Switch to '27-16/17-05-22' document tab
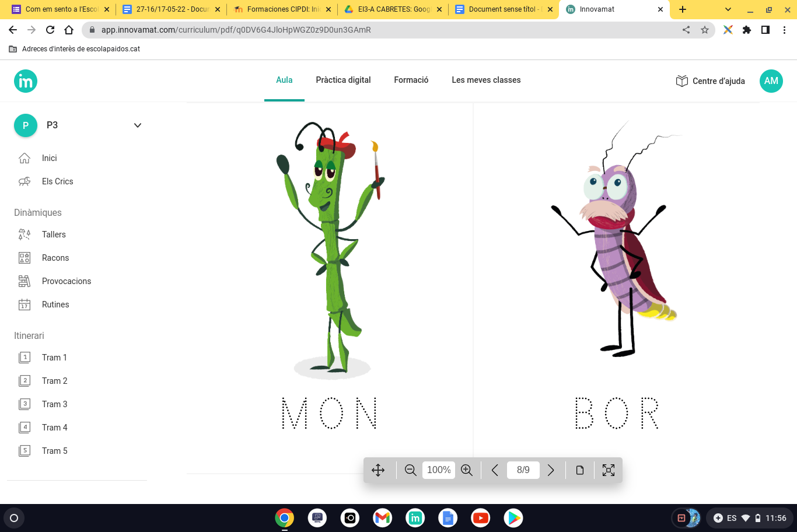 (x=172, y=9)
